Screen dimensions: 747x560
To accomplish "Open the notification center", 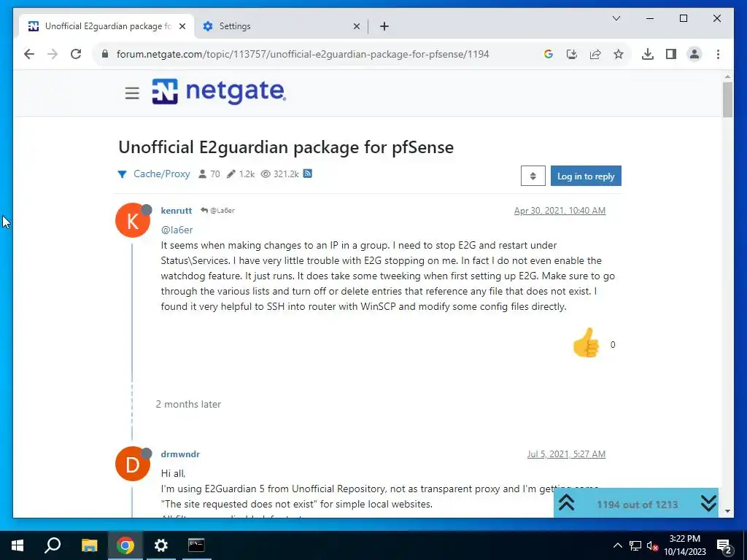I will coord(724,545).
